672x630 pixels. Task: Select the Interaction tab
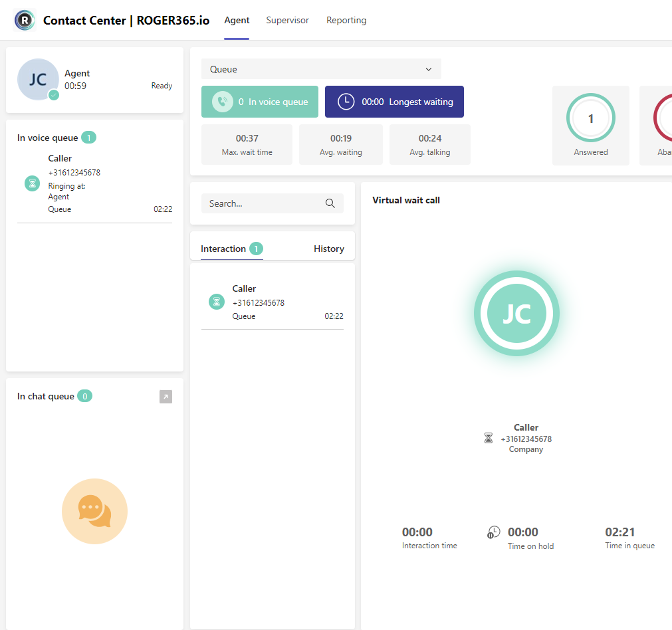223,249
